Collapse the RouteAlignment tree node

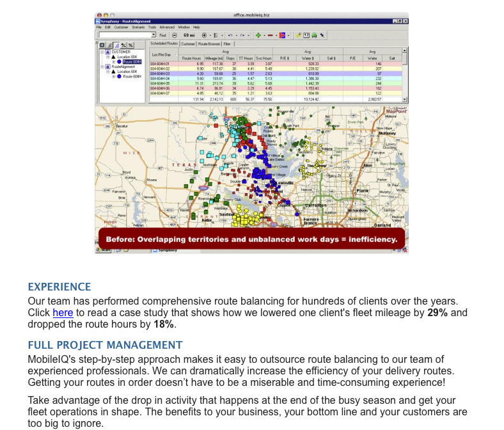[102, 67]
